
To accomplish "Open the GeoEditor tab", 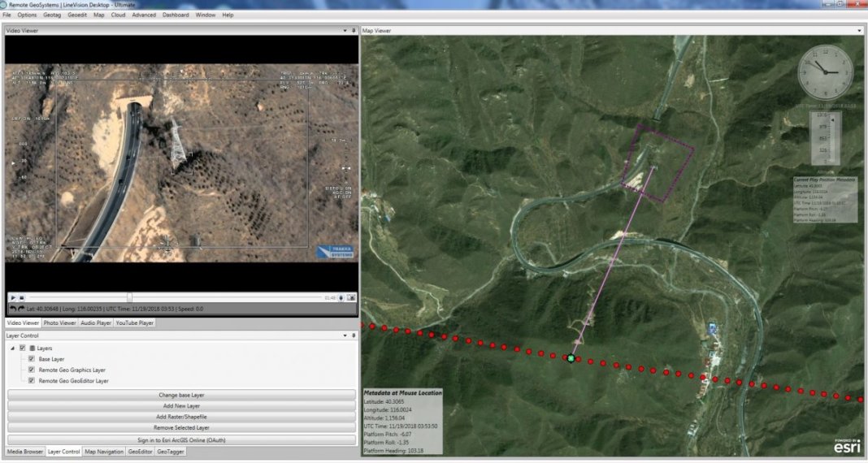I will tap(140, 452).
